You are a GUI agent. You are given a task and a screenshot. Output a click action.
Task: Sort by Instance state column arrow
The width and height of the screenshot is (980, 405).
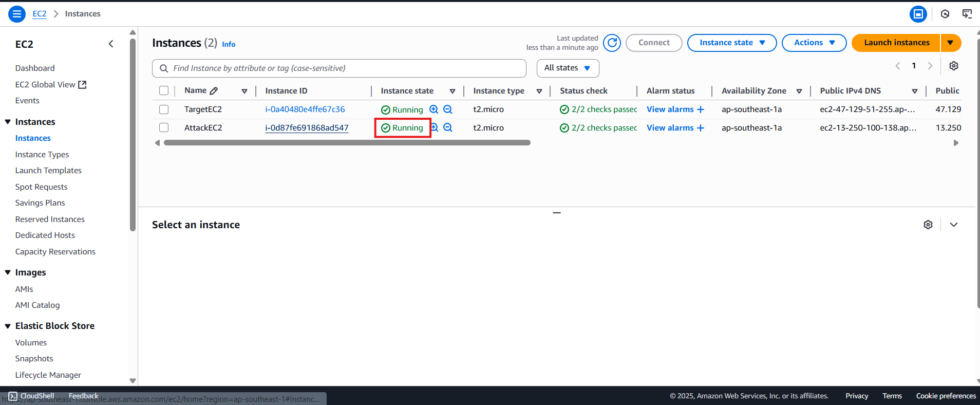tap(453, 91)
